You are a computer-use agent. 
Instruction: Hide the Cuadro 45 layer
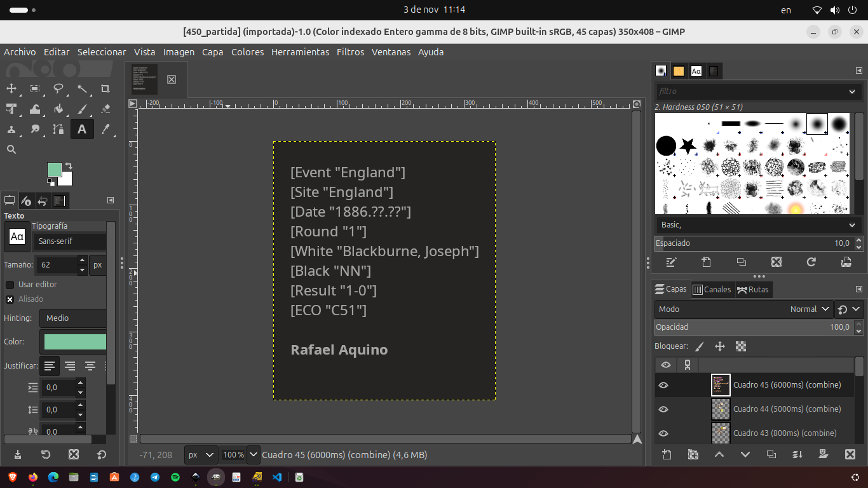tap(663, 385)
